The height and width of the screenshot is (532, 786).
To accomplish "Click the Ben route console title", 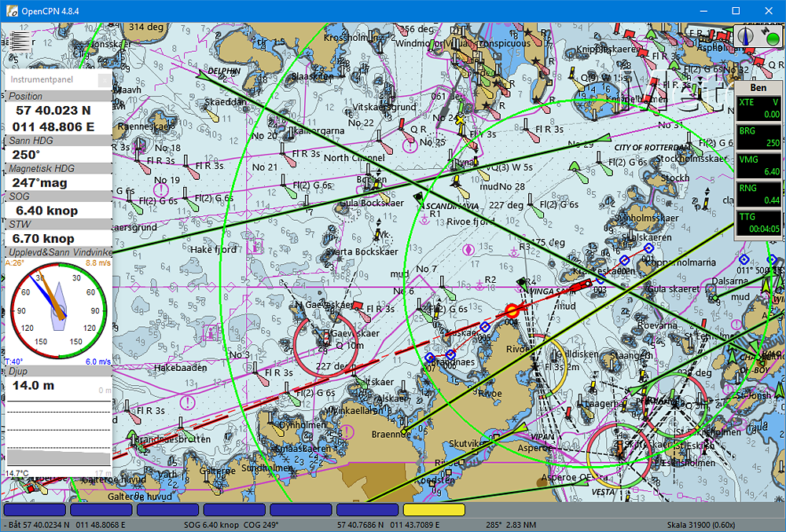I will coord(758,88).
